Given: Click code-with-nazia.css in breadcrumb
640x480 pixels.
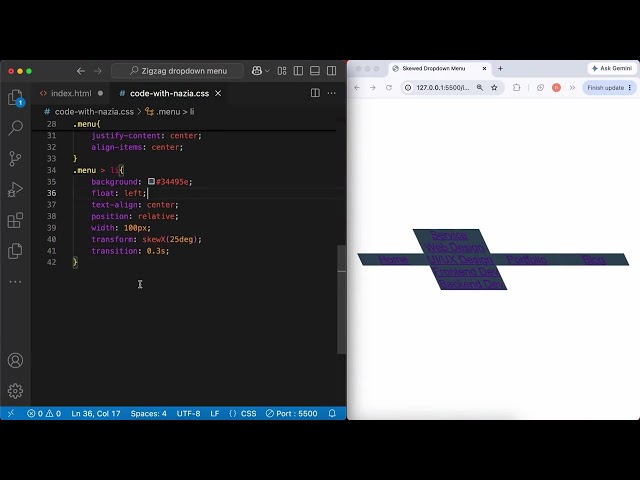Looking at the screenshot, I should [94, 111].
